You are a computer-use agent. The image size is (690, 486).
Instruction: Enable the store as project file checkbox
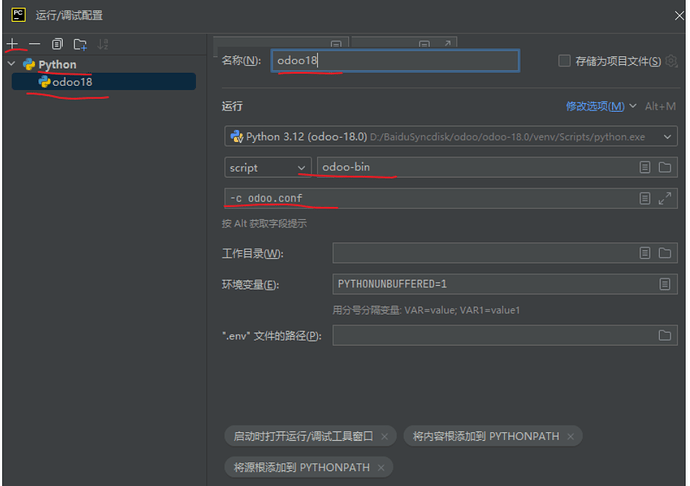coord(564,61)
